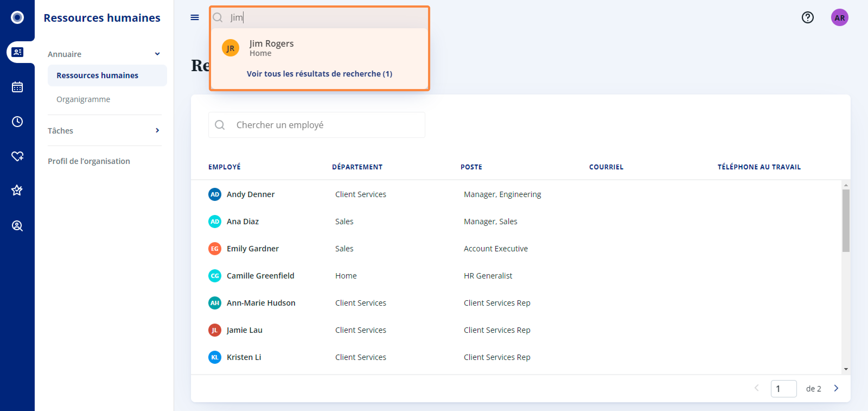
Task: Click the DÉPARTEMENT column header
Action: click(x=357, y=167)
